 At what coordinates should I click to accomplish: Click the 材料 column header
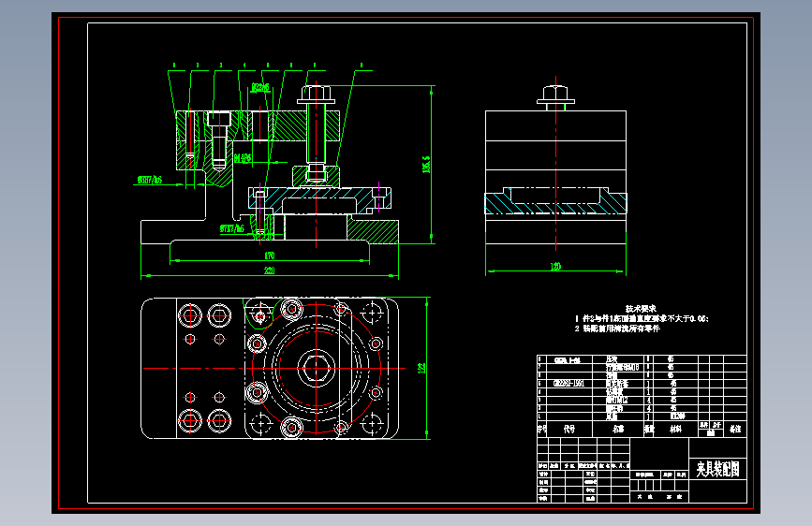pos(676,430)
